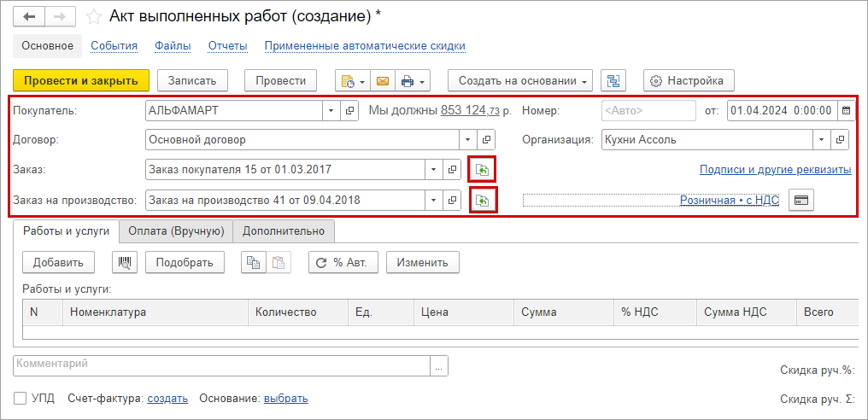868x420 pixels.
Task: Click the discount card icon button
Action: click(x=801, y=201)
